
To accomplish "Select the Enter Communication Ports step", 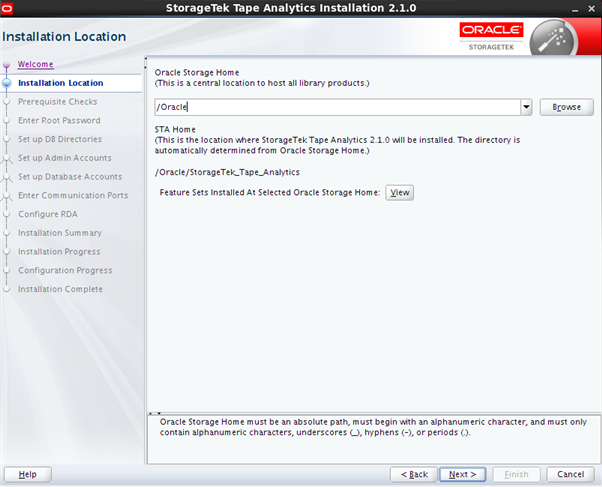I will (73, 195).
